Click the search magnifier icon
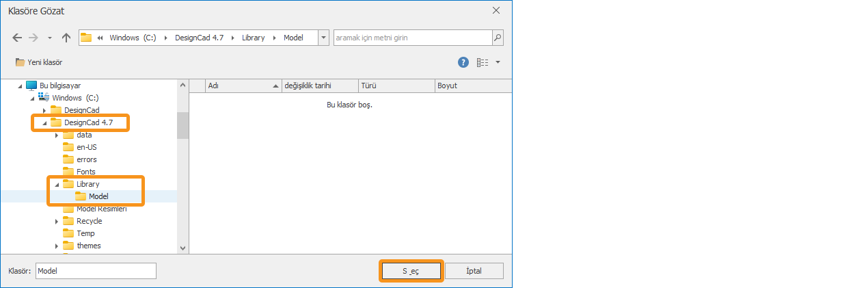868x288 pixels. 498,38
